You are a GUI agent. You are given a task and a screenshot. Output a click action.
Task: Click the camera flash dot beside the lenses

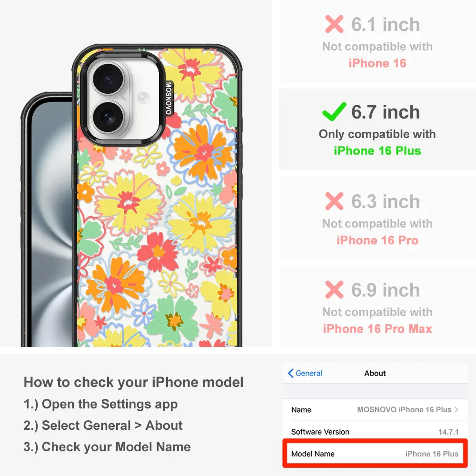point(142,98)
